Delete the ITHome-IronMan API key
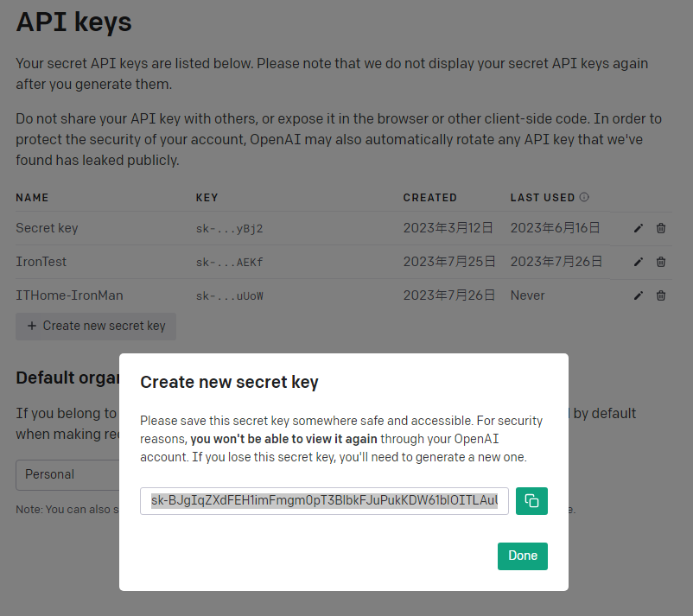The image size is (693, 616). (x=661, y=295)
